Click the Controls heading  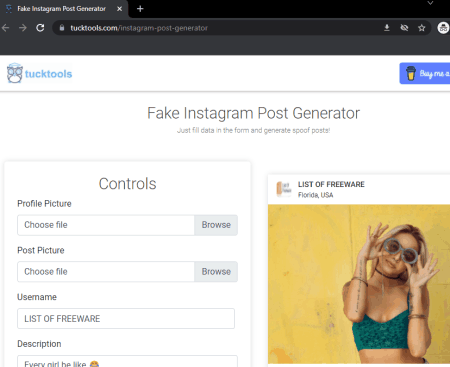127,184
